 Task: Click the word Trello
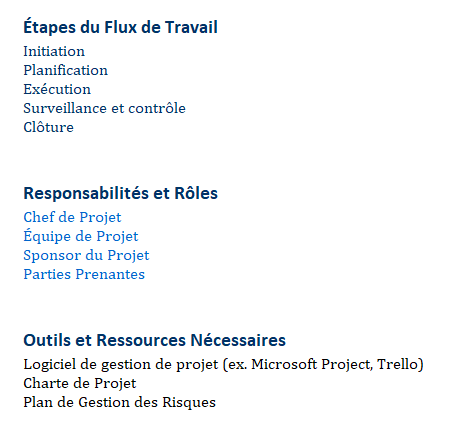(397, 364)
